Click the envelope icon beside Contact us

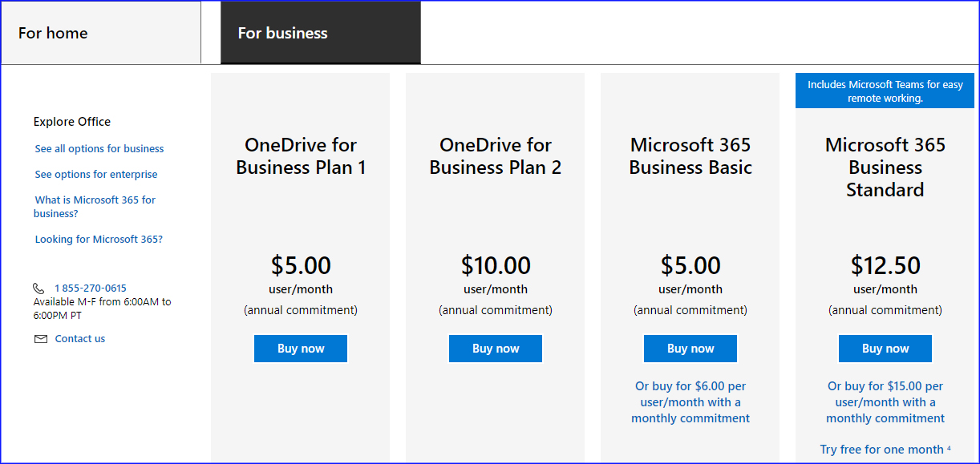point(40,339)
